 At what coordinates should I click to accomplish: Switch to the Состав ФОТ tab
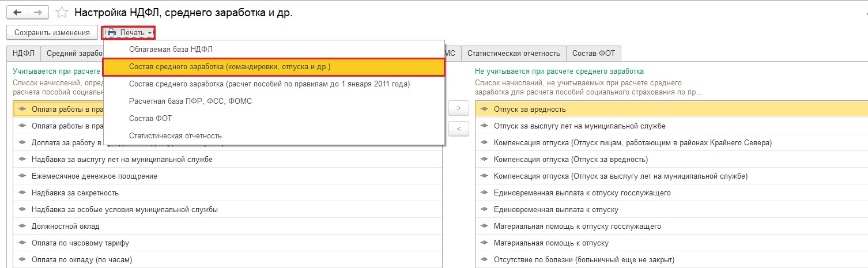(594, 54)
